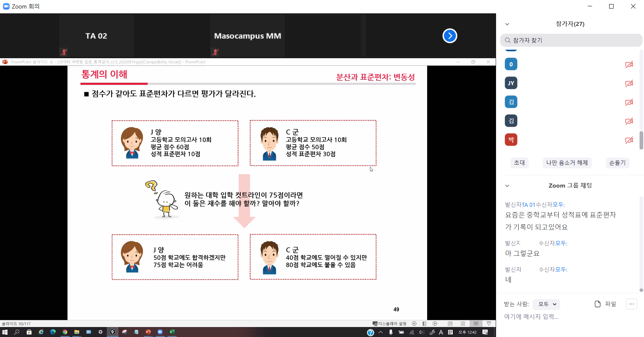Advance to next slide in status bar

click(x=435, y=324)
